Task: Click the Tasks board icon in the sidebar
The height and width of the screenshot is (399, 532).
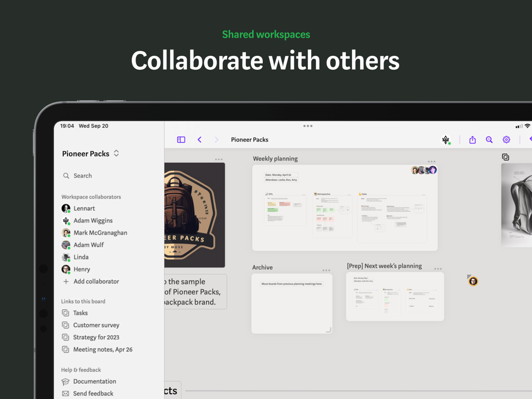Action: [65, 313]
